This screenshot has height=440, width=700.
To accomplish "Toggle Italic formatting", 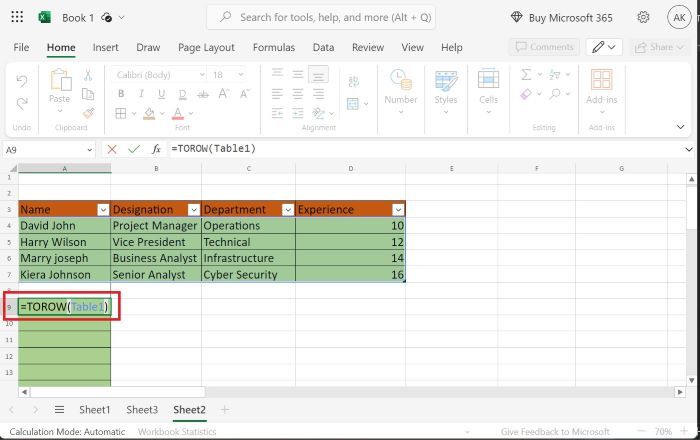I will 141,94.
